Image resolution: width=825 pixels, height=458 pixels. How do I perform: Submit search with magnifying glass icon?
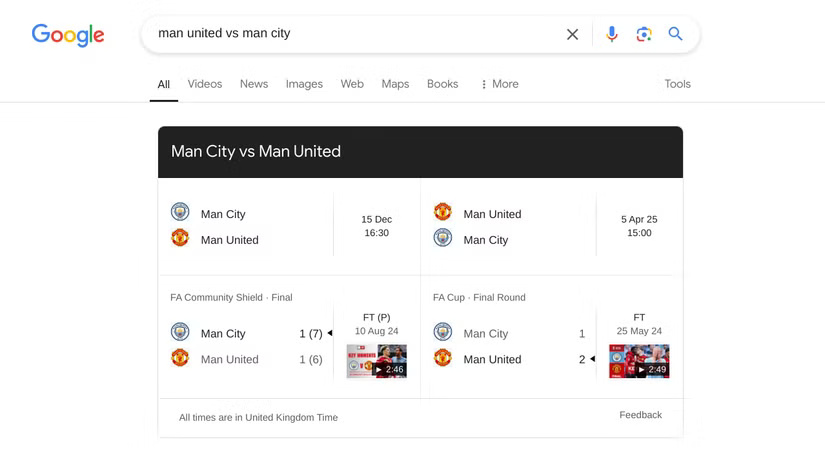(x=676, y=34)
